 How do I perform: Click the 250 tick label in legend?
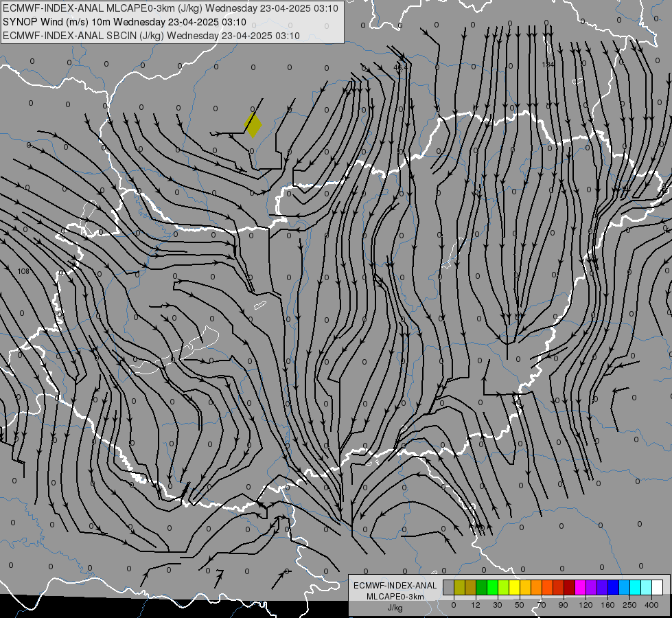(x=629, y=605)
